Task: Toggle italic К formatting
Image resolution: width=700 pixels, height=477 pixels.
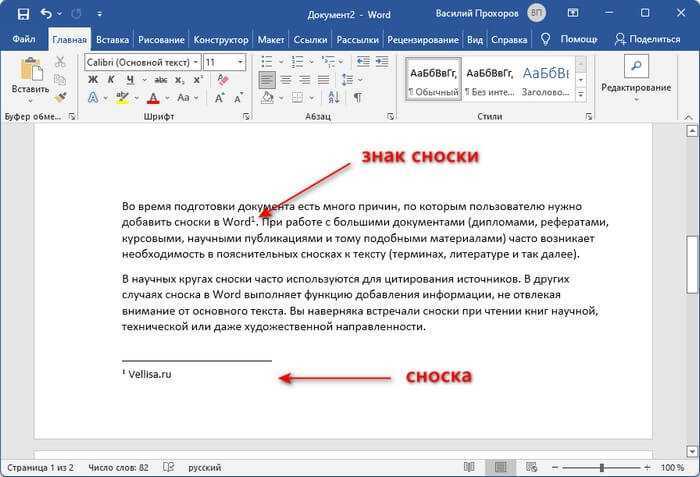Action: [x=111, y=80]
